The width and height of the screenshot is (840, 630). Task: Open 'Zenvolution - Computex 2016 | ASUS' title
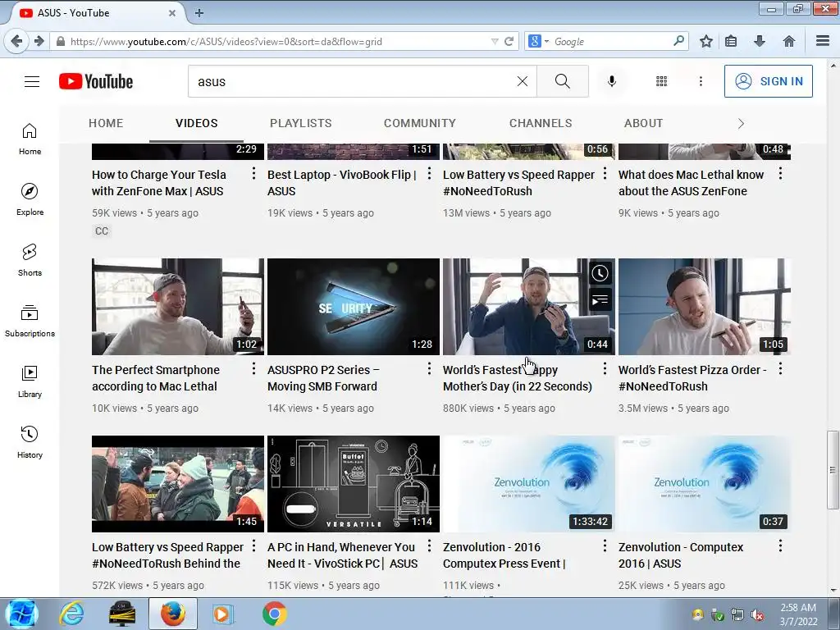tap(681, 555)
